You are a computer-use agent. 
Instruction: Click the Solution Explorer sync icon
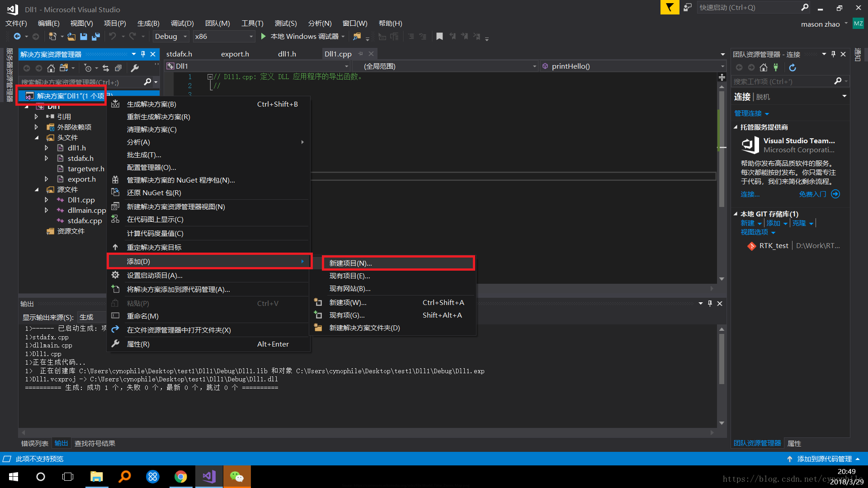(x=106, y=68)
